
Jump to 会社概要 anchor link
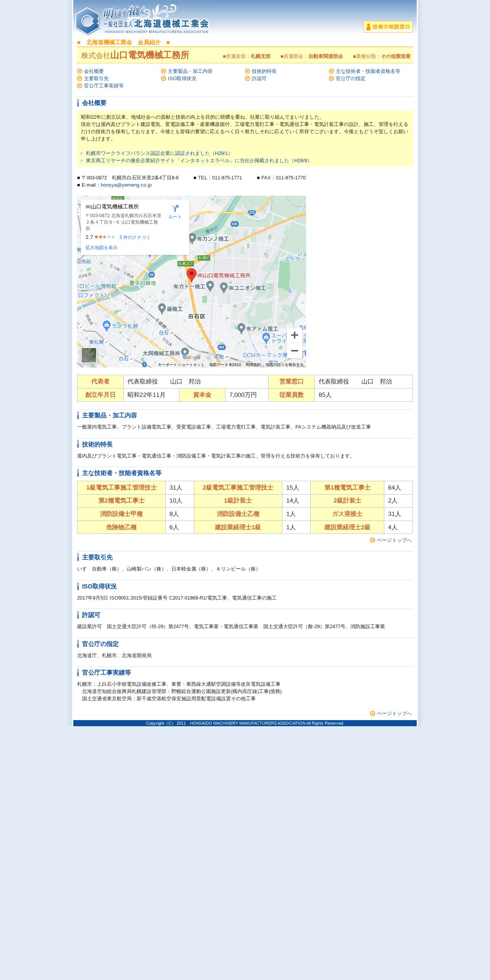click(93, 71)
